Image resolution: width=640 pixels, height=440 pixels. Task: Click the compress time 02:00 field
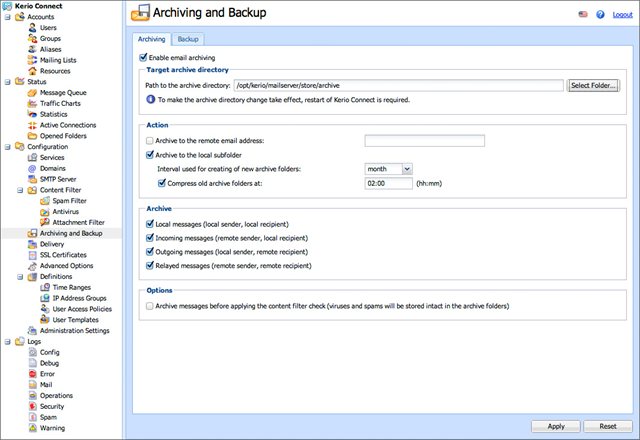(388, 184)
